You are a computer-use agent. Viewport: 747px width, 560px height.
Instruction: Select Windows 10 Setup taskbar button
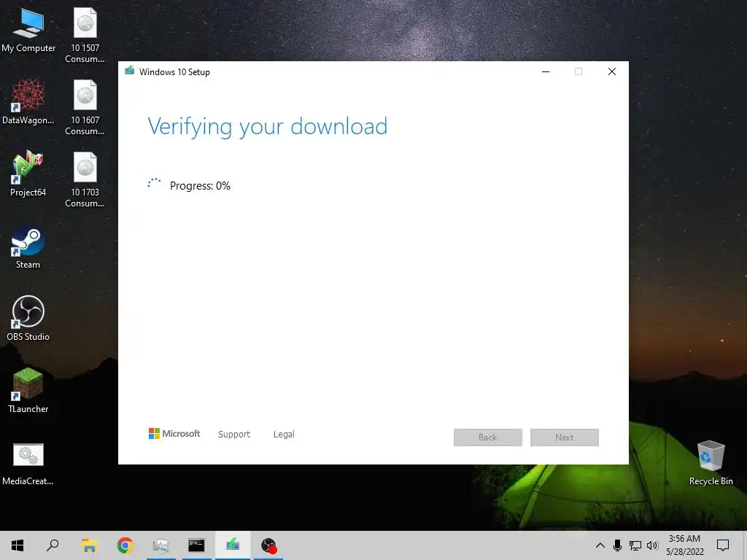[x=233, y=545]
